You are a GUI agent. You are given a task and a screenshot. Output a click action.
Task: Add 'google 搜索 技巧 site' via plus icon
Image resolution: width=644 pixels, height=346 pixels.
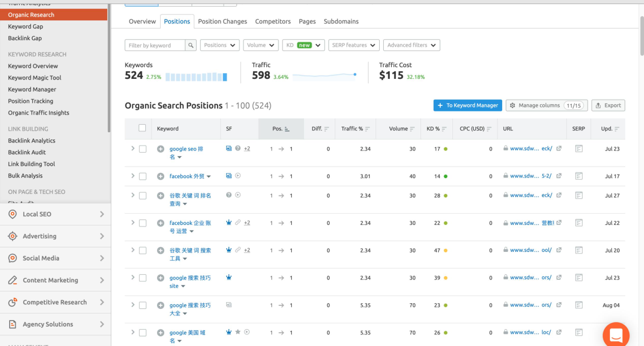tap(160, 278)
